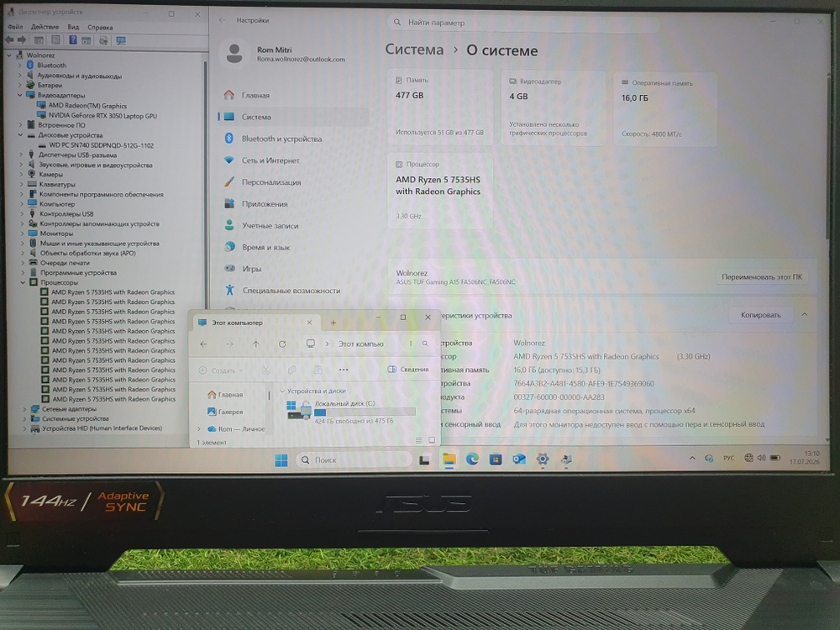
Task: Open Microsoft Edge from taskbar
Action: [x=472, y=459]
